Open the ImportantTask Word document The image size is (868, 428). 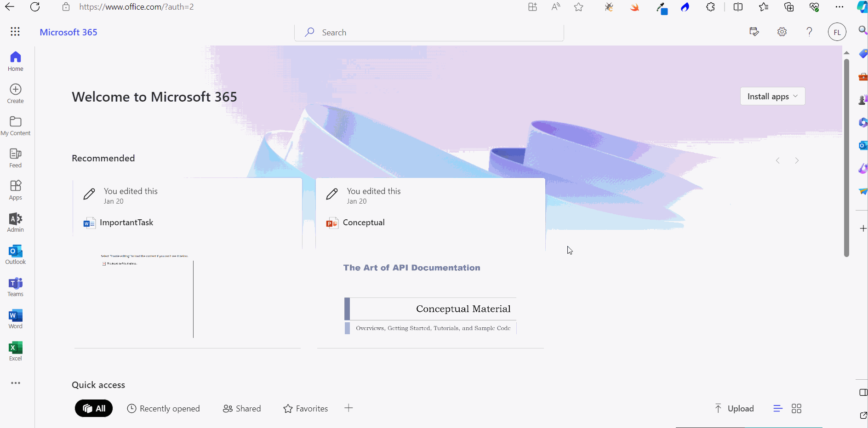[x=126, y=223]
